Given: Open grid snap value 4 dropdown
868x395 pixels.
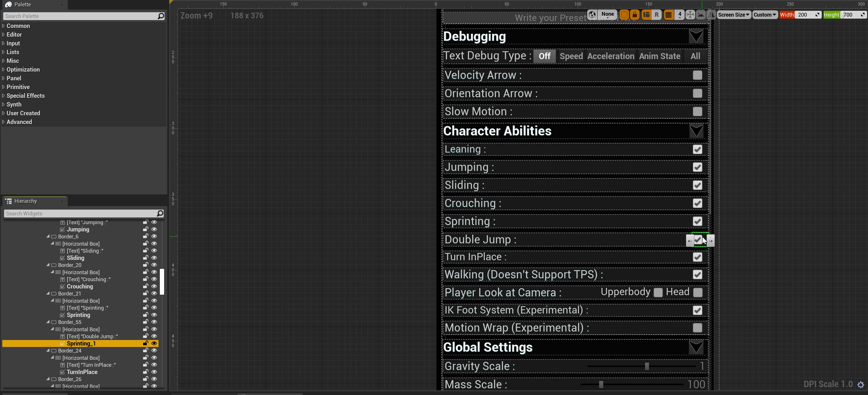Looking at the screenshot, I should pyautogui.click(x=680, y=15).
